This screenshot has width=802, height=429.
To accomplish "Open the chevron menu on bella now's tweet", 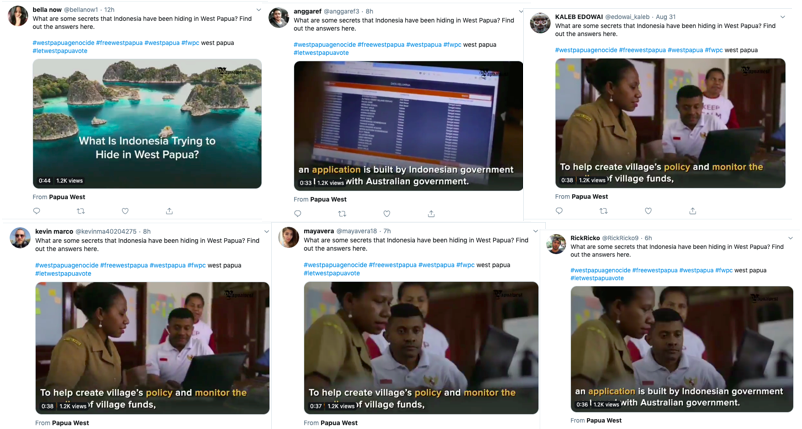I will 259,10.
